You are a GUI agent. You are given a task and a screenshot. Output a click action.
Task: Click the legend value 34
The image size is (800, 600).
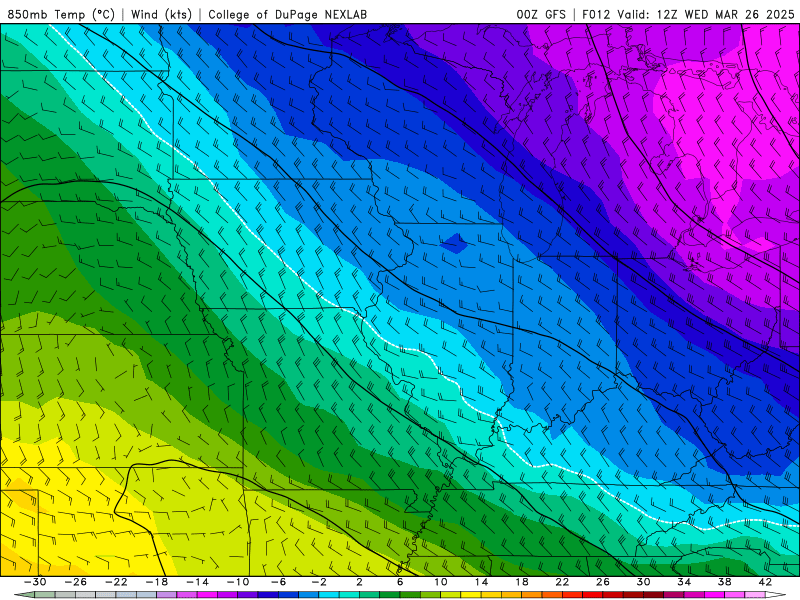(x=684, y=582)
